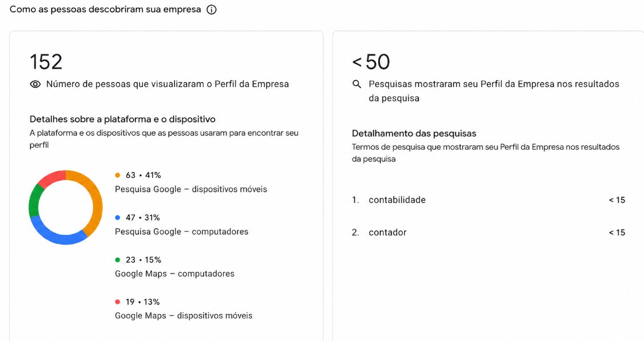
Task: Click the magnifying glass search icon
Action: [357, 84]
